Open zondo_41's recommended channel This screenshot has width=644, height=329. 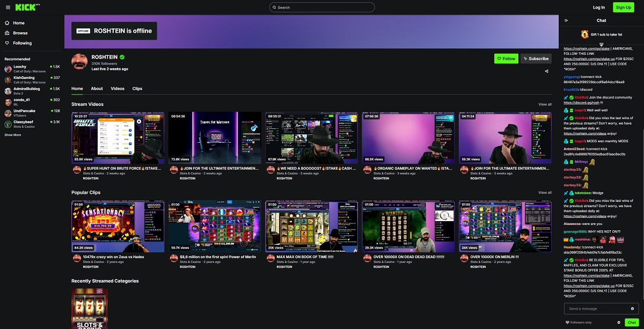pyautogui.click(x=32, y=102)
